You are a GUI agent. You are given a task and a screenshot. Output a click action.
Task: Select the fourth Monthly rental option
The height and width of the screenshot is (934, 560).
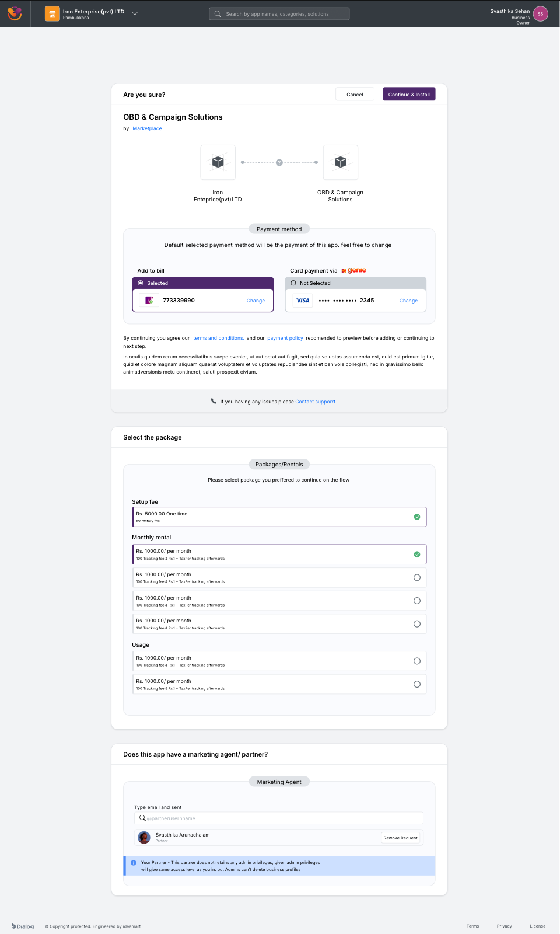pyautogui.click(x=417, y=624)
